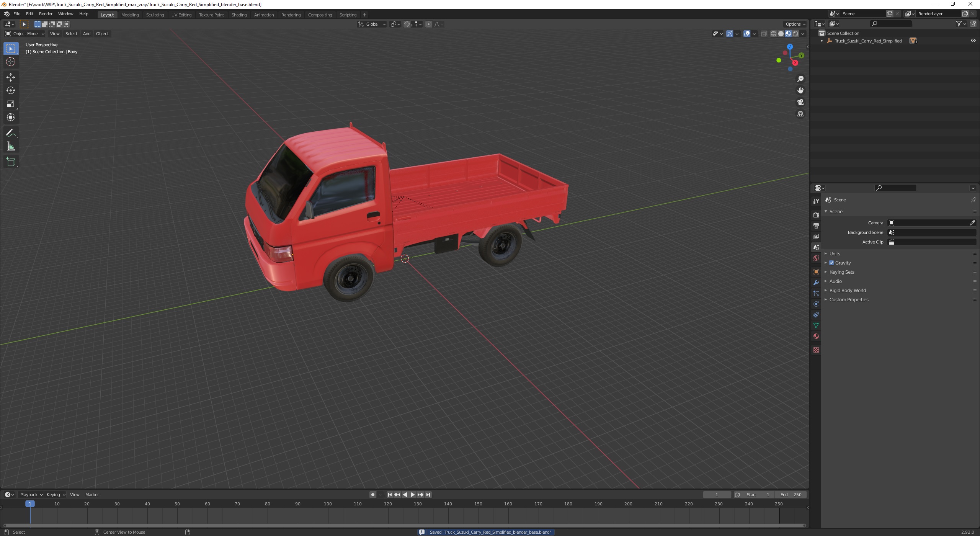Open the Particles properties tab
This screenshot has width=980, height=536.
(x=816, y=293)
